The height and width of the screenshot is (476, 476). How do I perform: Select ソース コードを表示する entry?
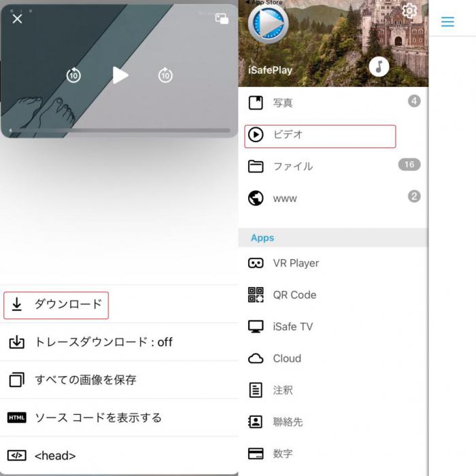[x=119, y=418]
